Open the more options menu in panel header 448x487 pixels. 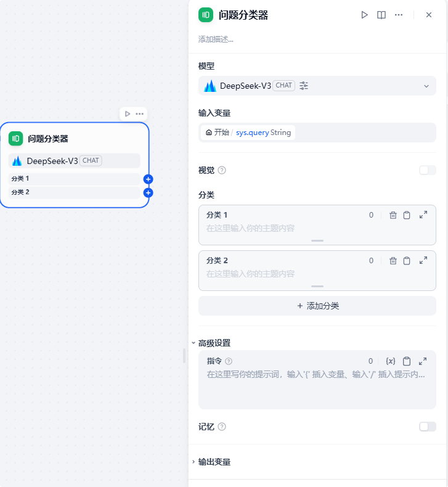pos(399,15)
